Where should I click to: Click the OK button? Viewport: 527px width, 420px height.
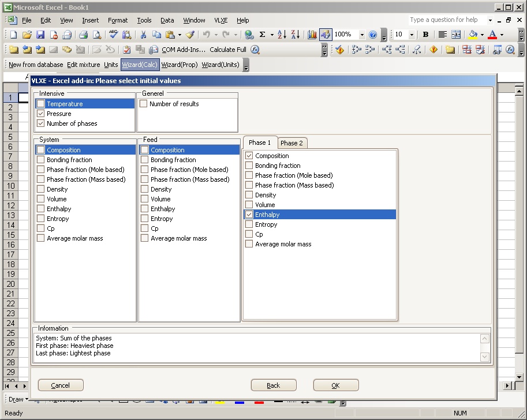pos(336,385)
